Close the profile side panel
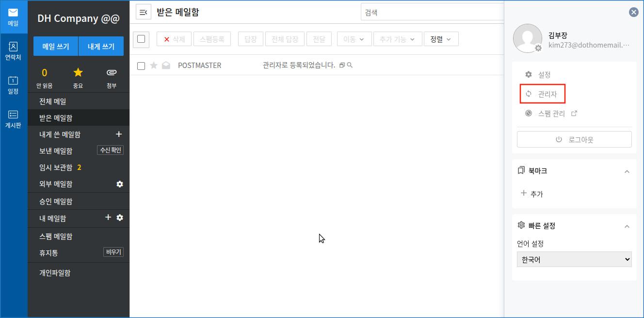Screen dimensions: 644x318 (633, 12)
